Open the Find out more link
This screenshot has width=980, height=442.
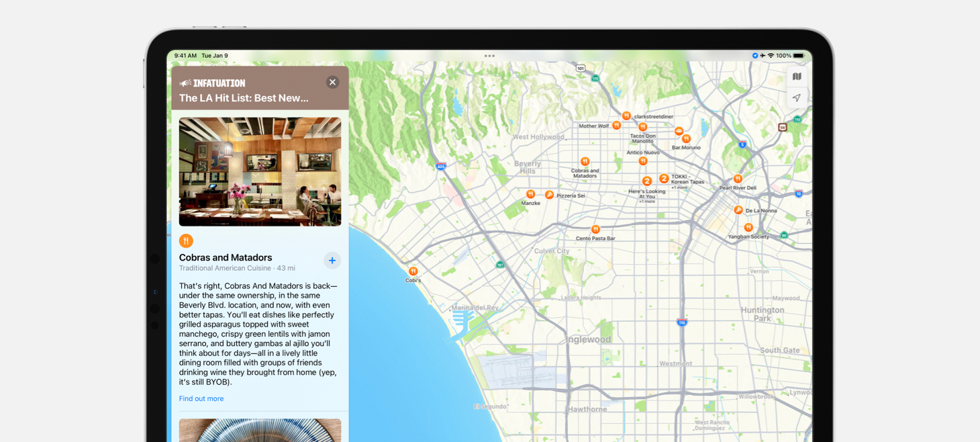[201, 398]
